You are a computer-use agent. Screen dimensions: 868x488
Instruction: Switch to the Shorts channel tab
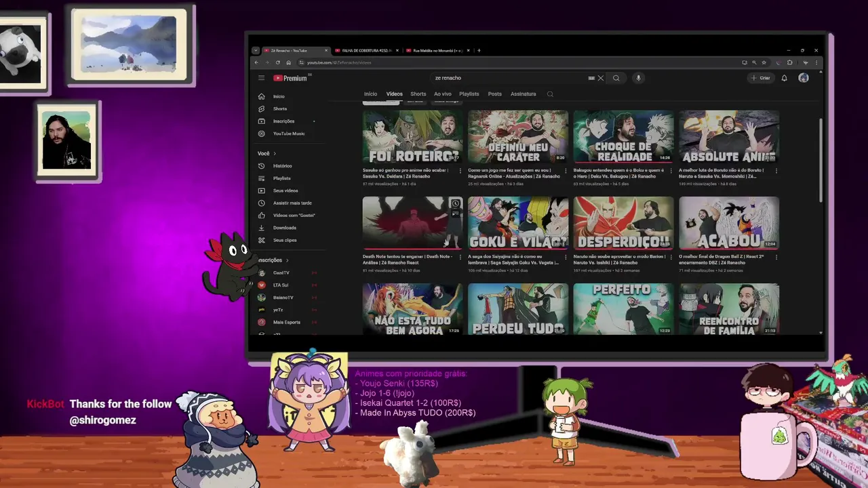pos(418,94)
